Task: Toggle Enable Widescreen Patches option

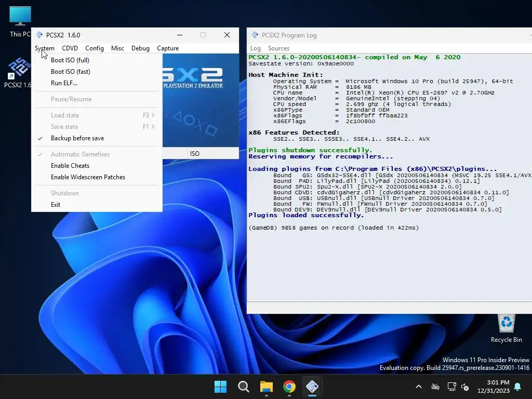Action: click(x=97, y=177)
